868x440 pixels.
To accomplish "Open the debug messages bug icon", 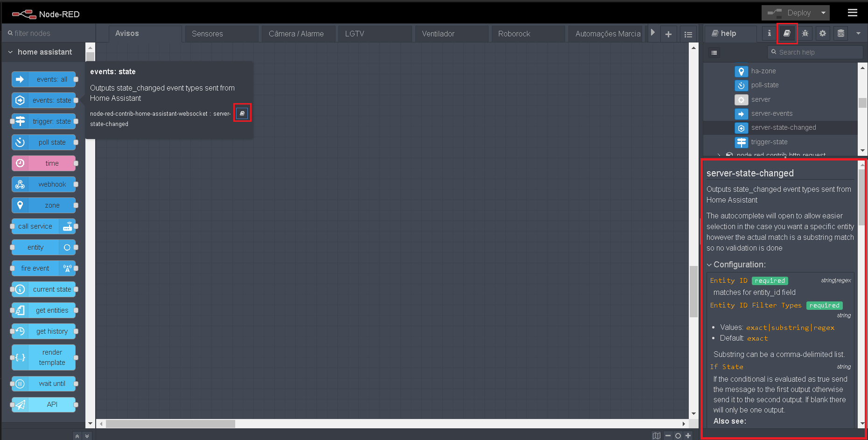I will tap(805, 33).
